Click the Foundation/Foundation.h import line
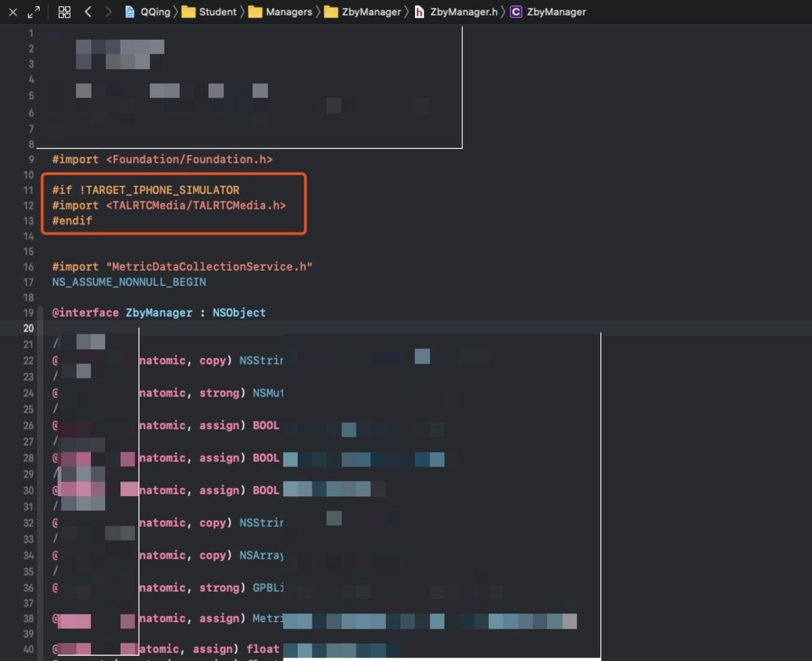 (162, 160)
